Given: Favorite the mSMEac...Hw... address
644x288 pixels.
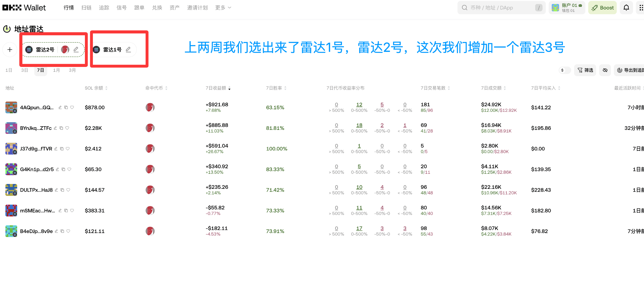Looking at the screenshot, I should pos(72,211).
